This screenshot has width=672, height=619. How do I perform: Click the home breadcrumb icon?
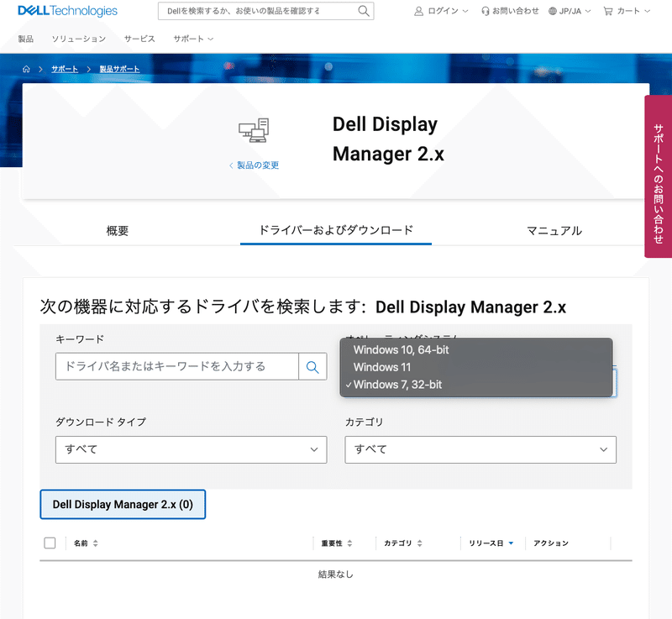[26, 69]
